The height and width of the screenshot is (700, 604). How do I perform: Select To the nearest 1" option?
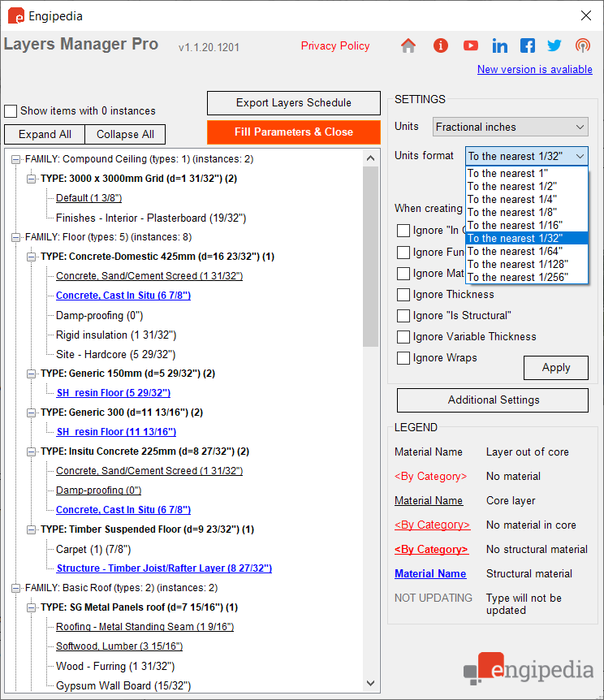(x=527, y=173)
